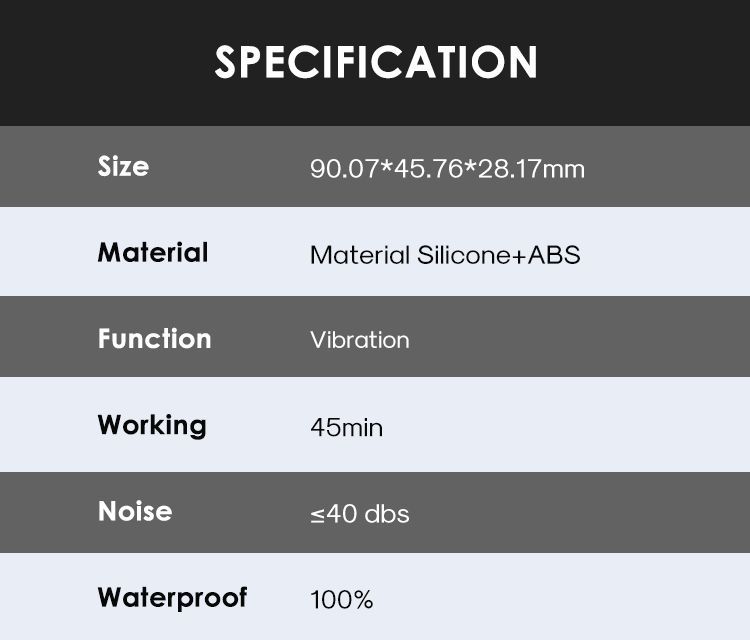
Task: Click the Vibration function value
Action: (x=359, y=340)
